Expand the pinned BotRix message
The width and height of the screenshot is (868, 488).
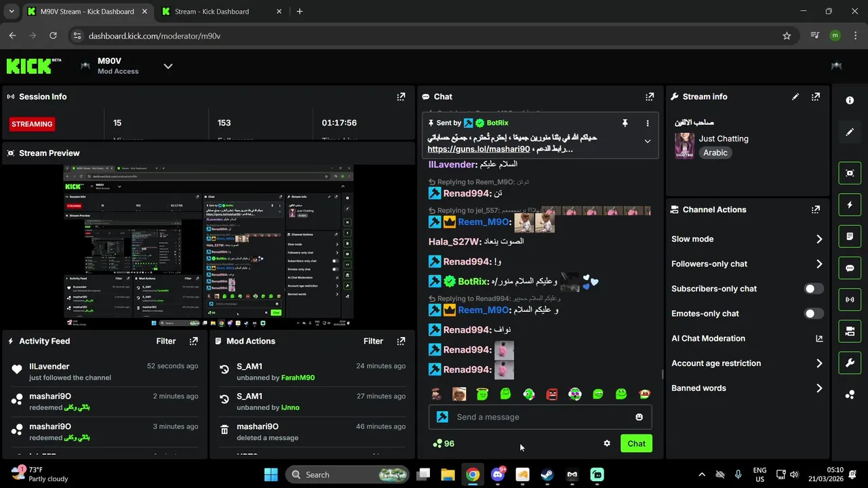tap(648, 142)
